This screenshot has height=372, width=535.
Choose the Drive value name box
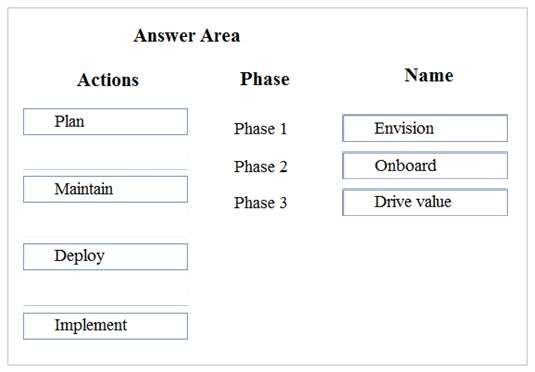tap(425, 202)
